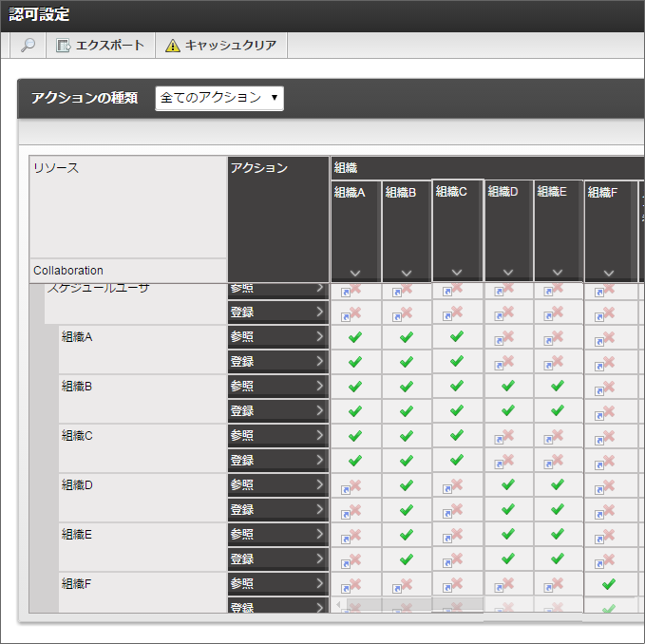Click green check for 組織D 参照 under 組織E

558,485
